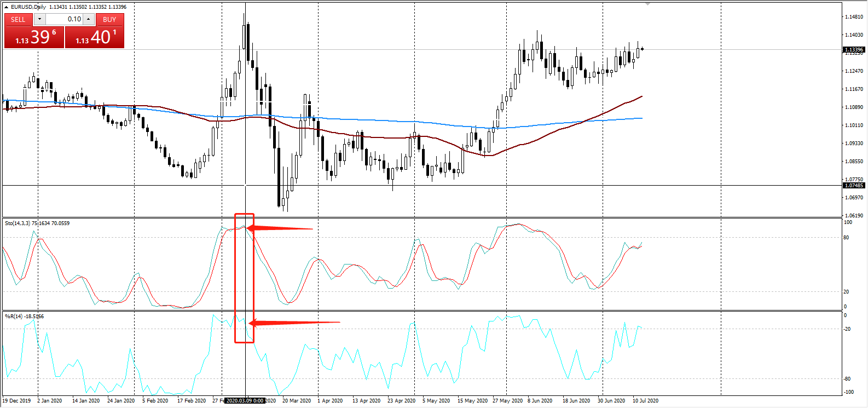Click the 1.14810 price scale label
The image size is (868, 408).
coord(854,17)
